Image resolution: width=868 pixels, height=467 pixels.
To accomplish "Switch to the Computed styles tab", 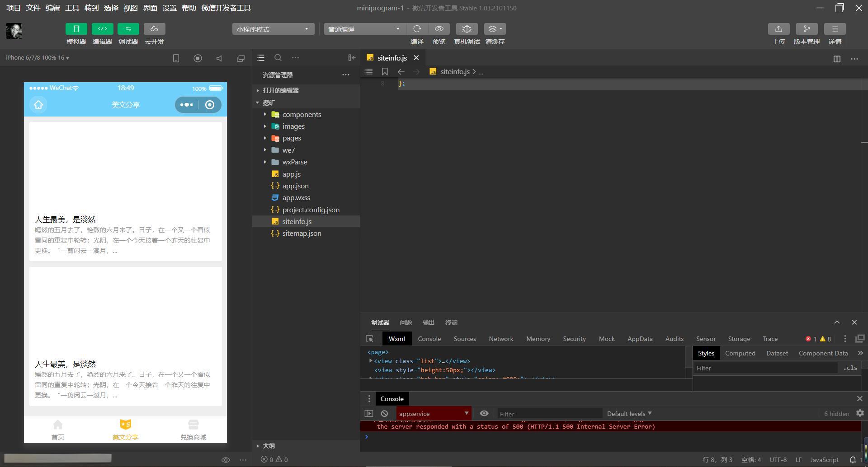I will click(x=740, y=353).
